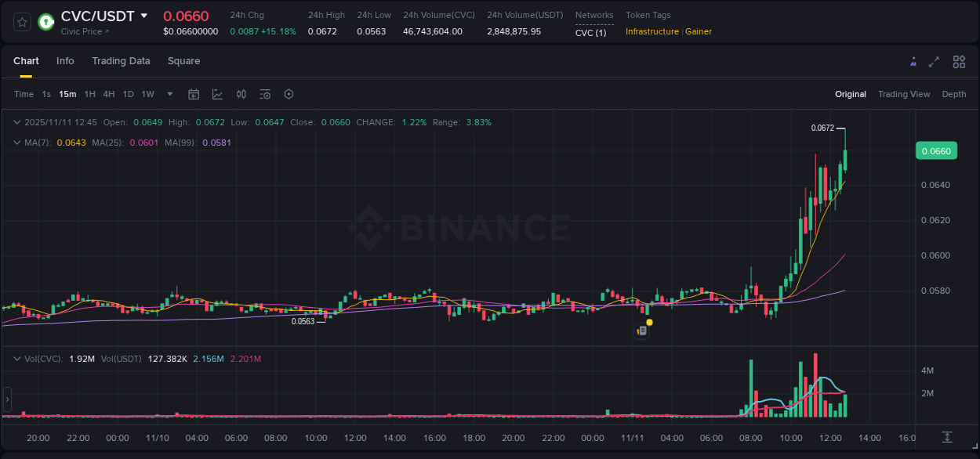Image resolution: width=980 pixels, height=459 pixels.
Task: Open the grid layout selector icon
Action: [959, 61]
